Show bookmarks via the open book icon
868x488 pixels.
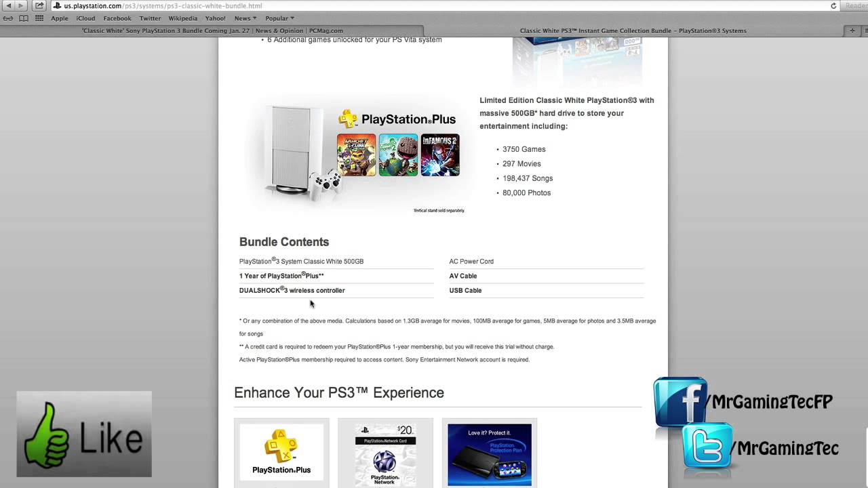pyautogui.click(x=24, y=18)
